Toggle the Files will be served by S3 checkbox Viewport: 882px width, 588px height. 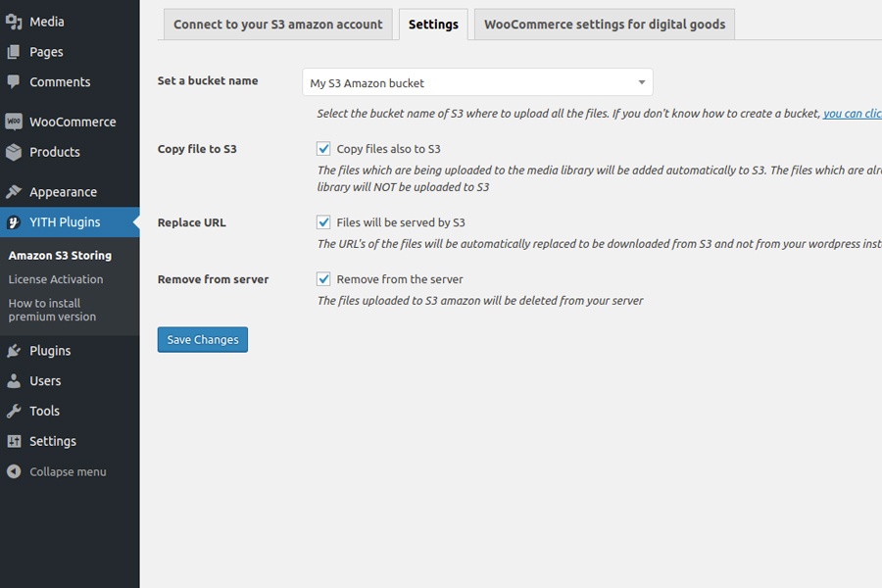tap(323, 222)
